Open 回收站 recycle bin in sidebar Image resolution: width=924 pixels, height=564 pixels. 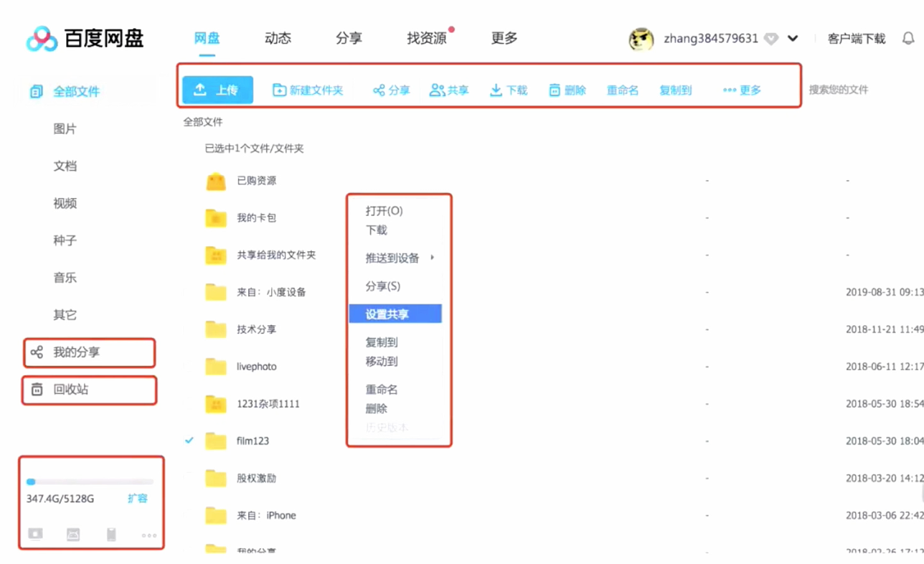89,390
